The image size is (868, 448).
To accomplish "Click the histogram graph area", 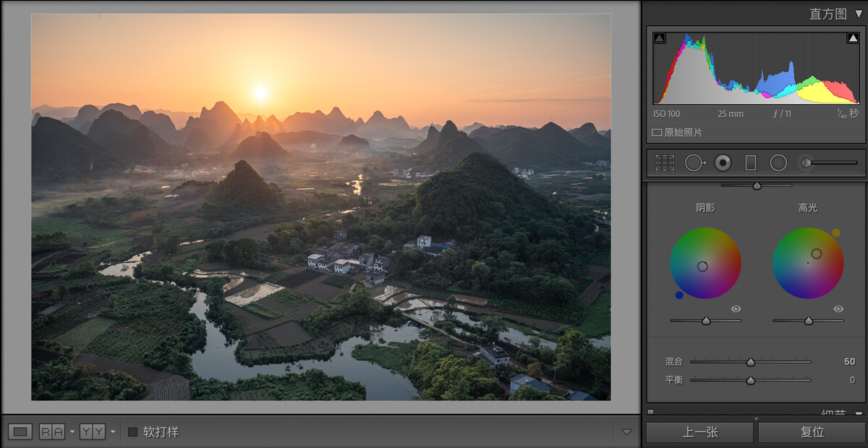I will [756, 68].
